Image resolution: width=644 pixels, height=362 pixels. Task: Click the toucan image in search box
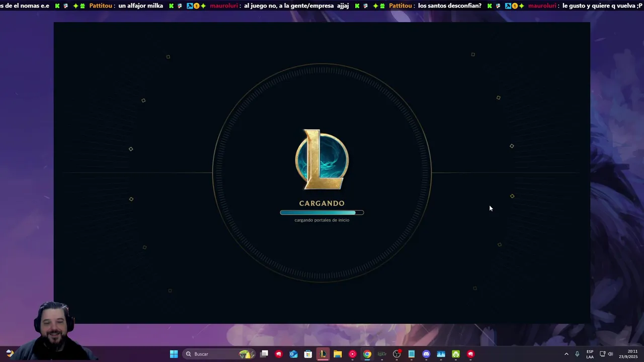click(246, 354)
